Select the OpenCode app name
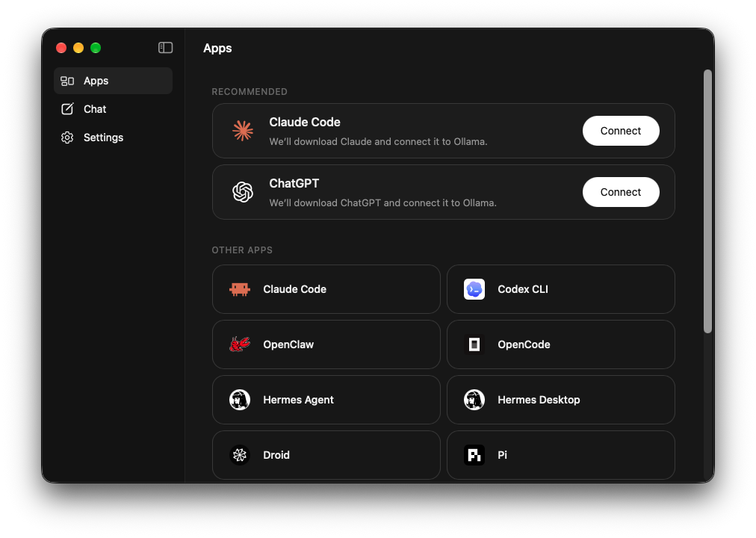The width and height of the screenshot is (756, 538). click(x=524, y=344)
